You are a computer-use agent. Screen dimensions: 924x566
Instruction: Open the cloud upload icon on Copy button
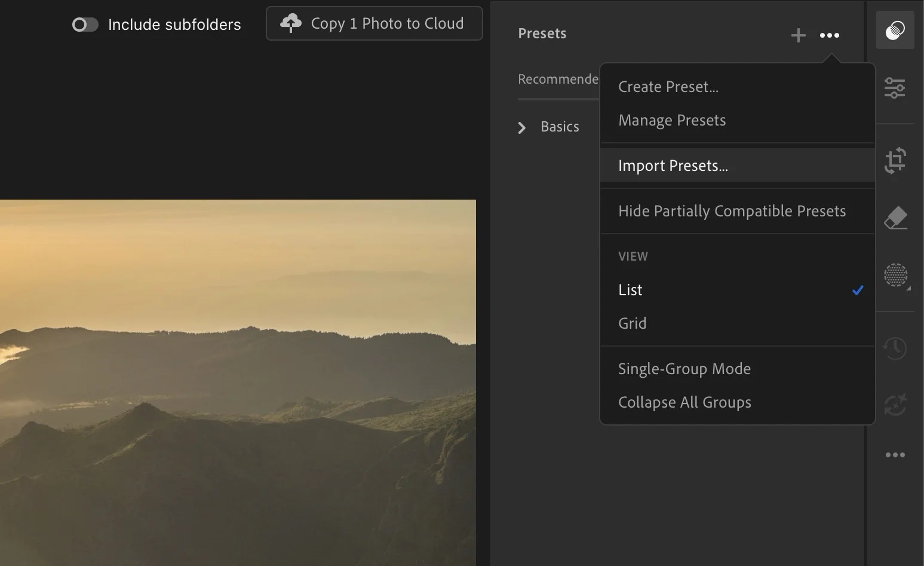[x=290, y=23]
